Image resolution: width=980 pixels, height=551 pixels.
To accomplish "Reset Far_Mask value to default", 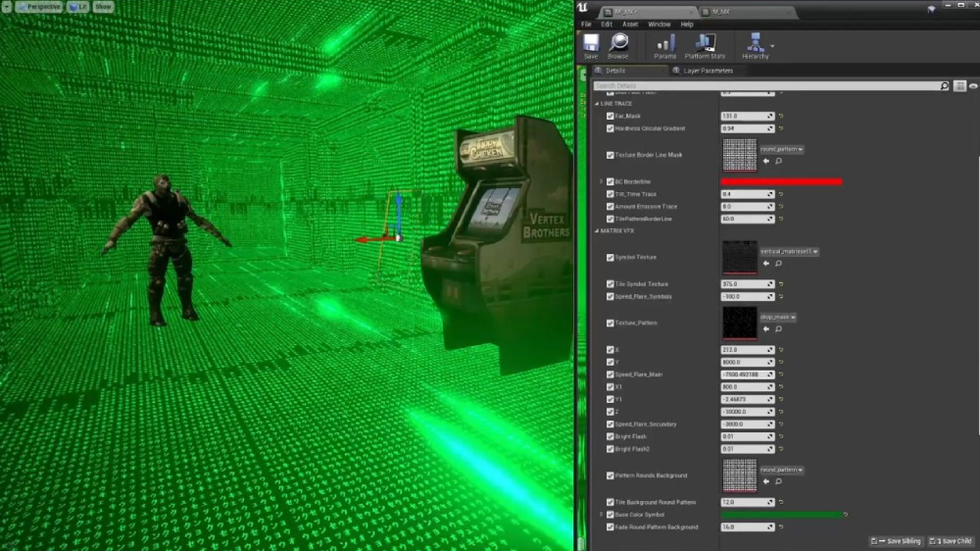I will coord(781,116).
